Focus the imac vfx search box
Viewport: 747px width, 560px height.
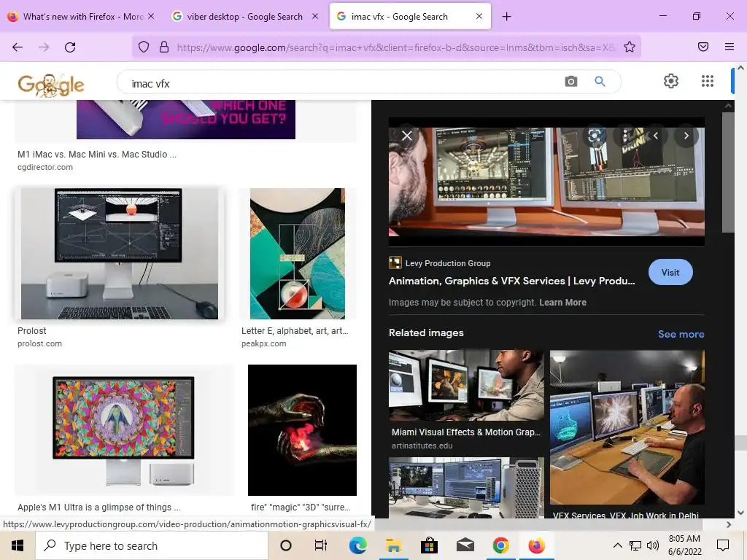(343, 83)
